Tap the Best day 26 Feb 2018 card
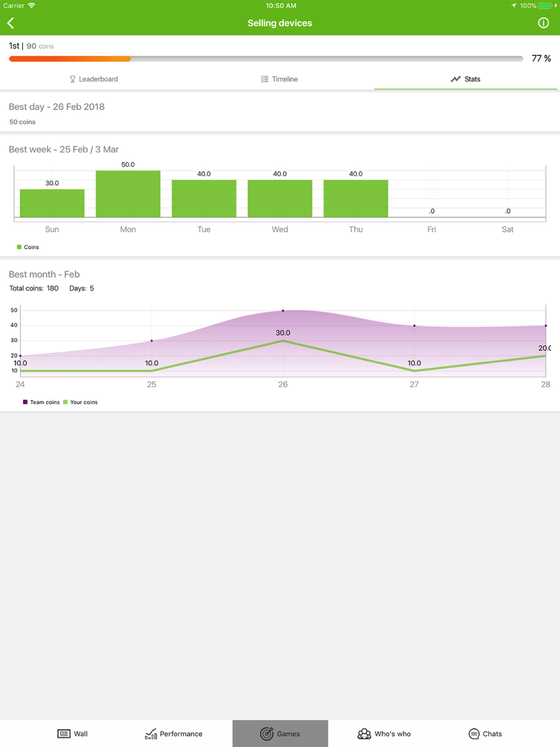This screenshot has height=747, width=560. point(280,113)
